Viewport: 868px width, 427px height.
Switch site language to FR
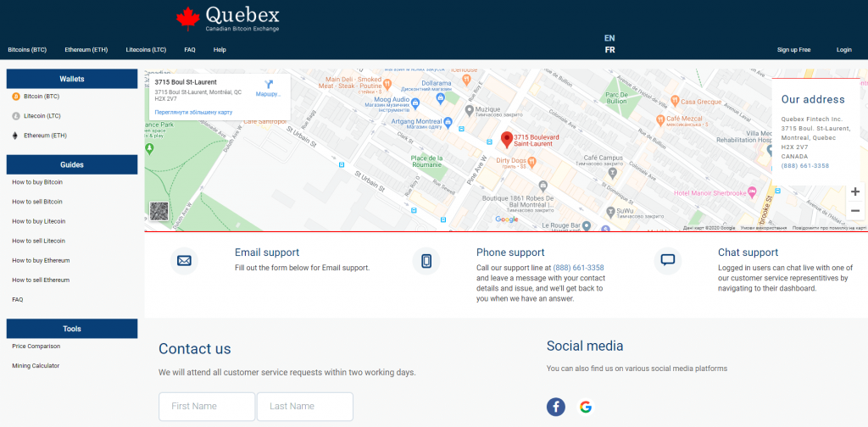pos(609,50)
